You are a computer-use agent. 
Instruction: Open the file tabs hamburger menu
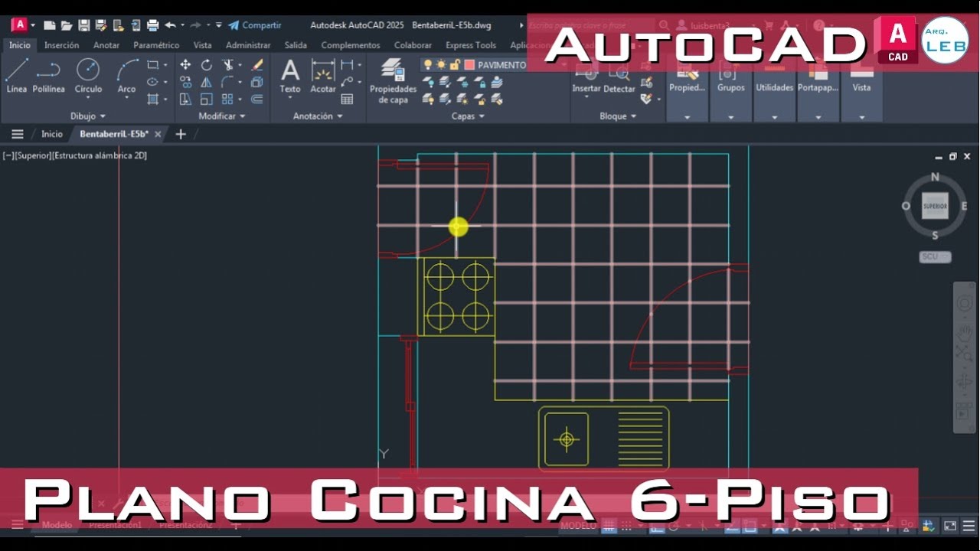click(x=17, y=134)
